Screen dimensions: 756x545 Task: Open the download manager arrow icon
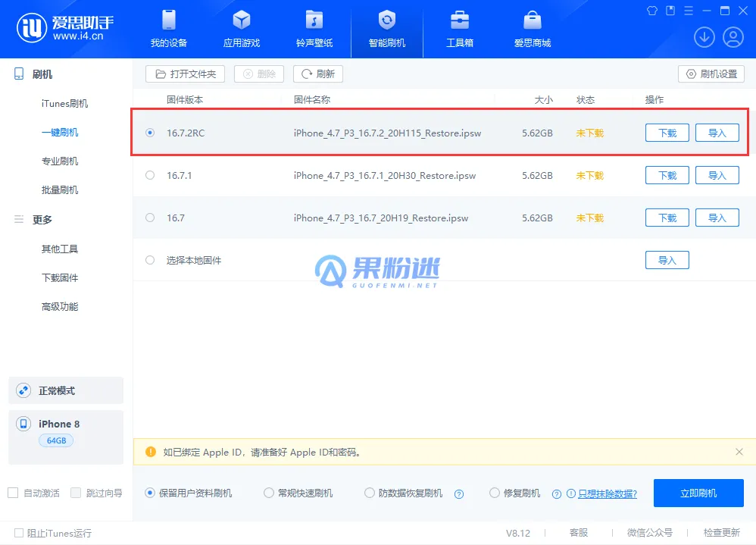704,37
